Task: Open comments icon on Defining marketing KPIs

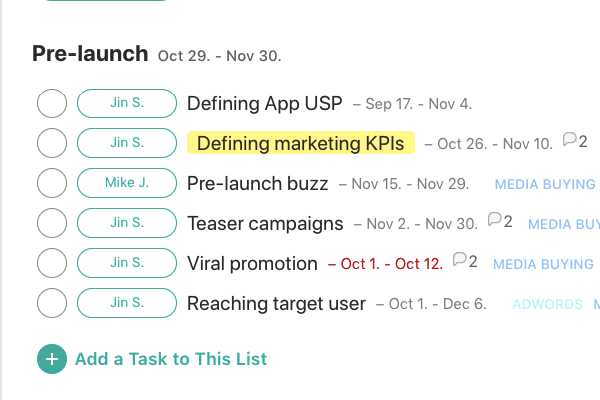Action: (569, 140)
